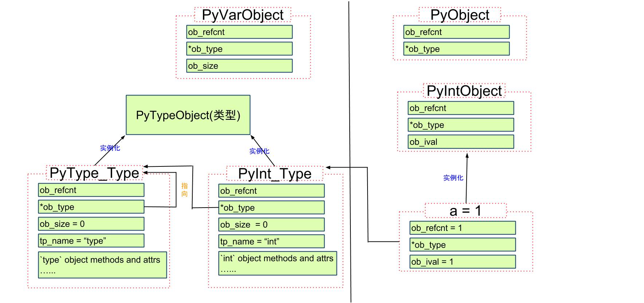
Task: Click the tp_name = "type" field
Action: coord(91,241)
